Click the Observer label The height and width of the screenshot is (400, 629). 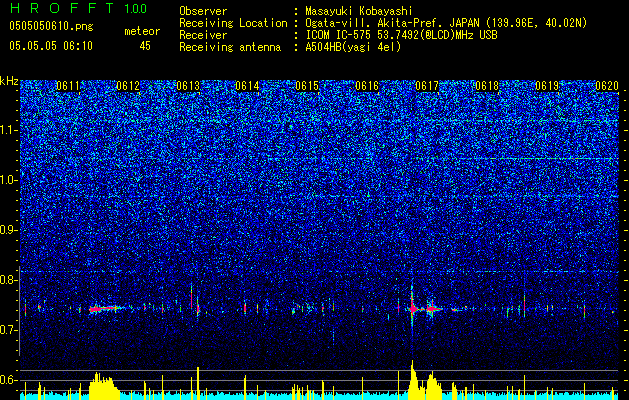(x=203, y=11)
